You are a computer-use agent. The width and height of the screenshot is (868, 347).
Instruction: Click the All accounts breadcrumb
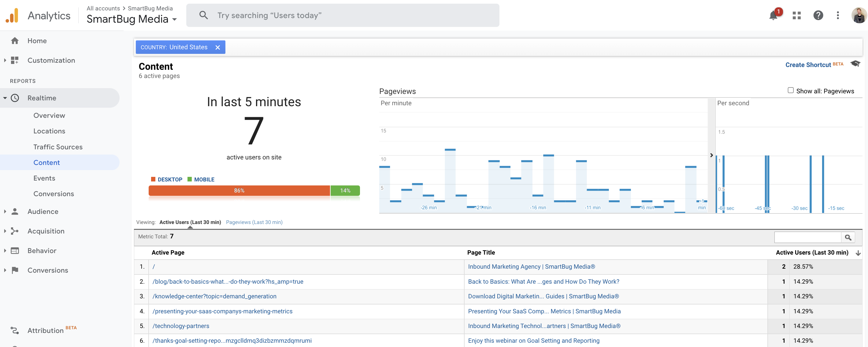(103, 9)
